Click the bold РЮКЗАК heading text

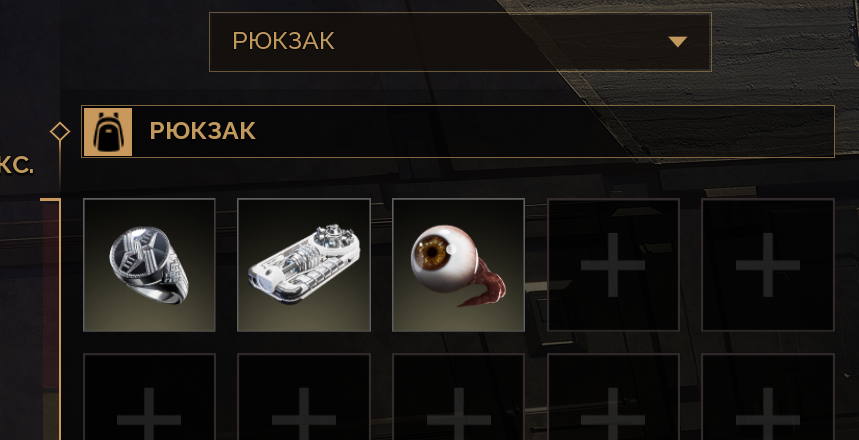[x=203, y=131]
